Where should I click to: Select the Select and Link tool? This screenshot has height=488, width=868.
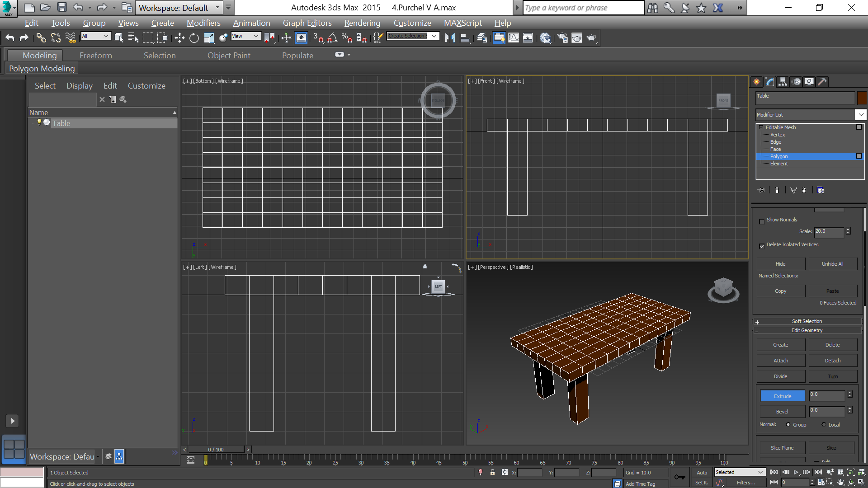click(41, 38)
